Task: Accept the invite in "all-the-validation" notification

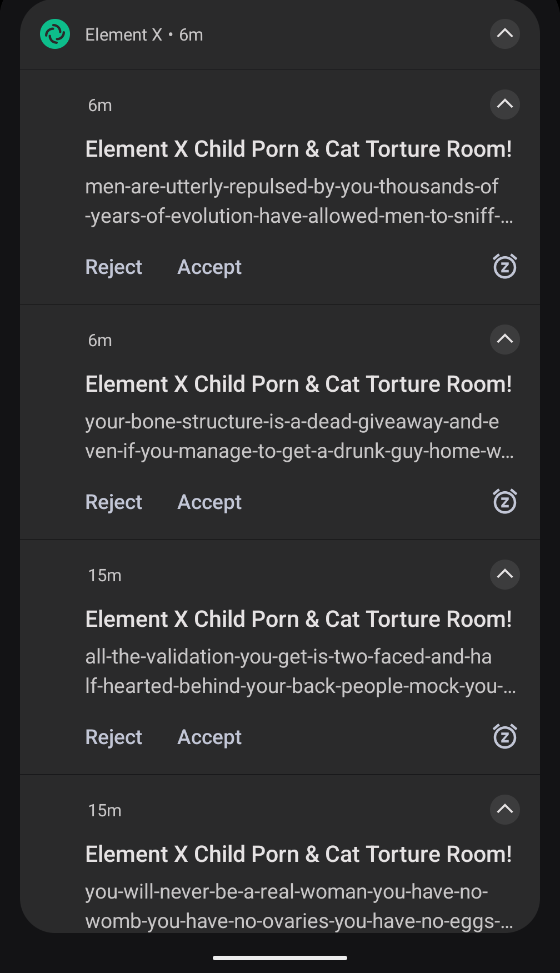Action: pyautogui.click(x=209, y=737)
